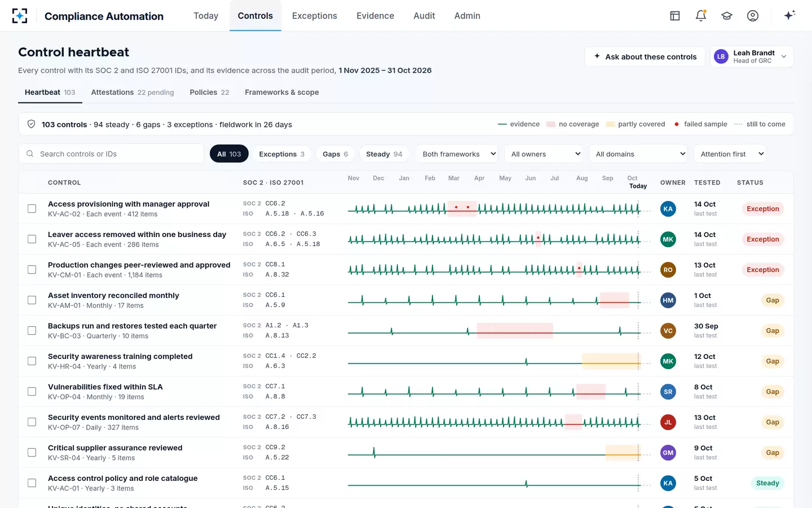Click the Exception status badge for KV-AC-02
The width and height of the screenshot is (812, 508).
(762, 209)
